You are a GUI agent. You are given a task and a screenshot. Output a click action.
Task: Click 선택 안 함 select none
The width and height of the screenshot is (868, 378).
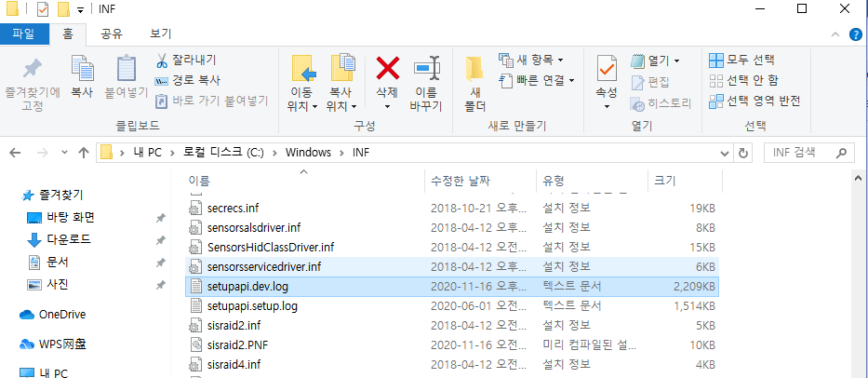(744, 80)
